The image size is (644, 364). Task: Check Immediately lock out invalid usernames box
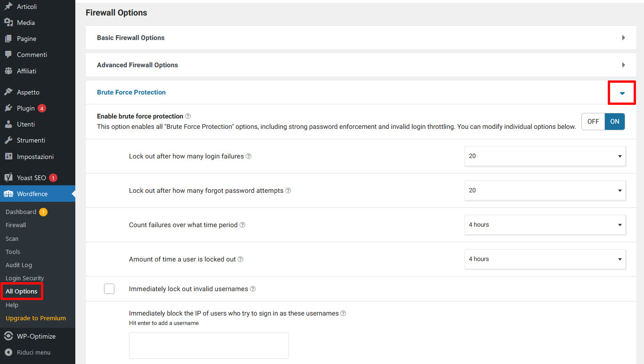[x=109, y=289]
